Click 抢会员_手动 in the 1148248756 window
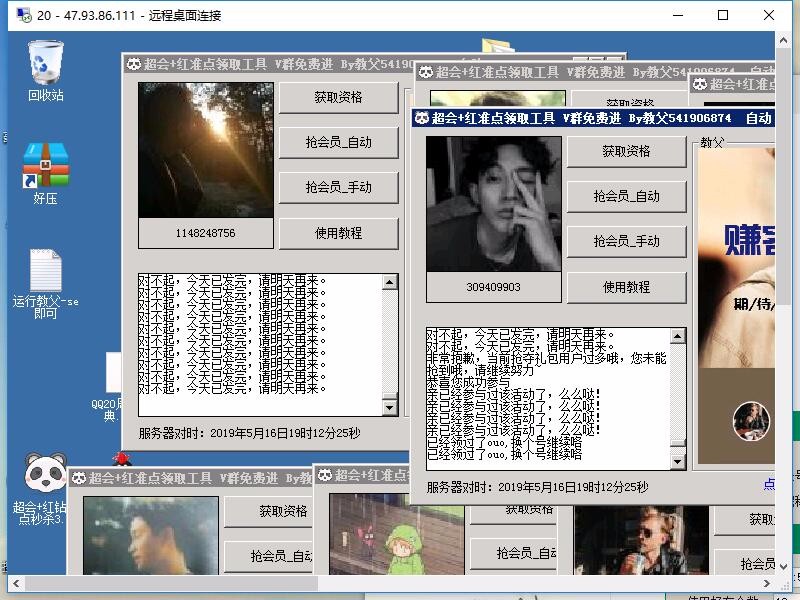The height and width of the screenshot is (600, 800). click(338, 187)
